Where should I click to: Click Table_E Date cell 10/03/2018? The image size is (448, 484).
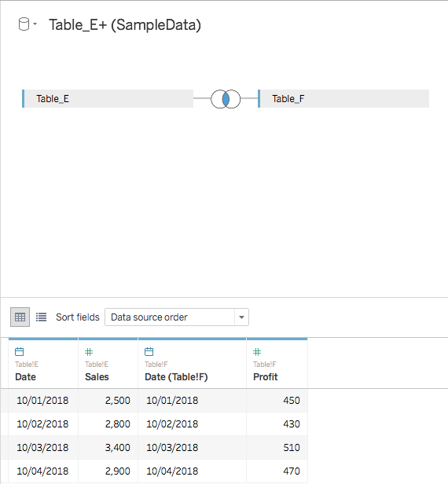pyautogui.click(x=42, y=448)
